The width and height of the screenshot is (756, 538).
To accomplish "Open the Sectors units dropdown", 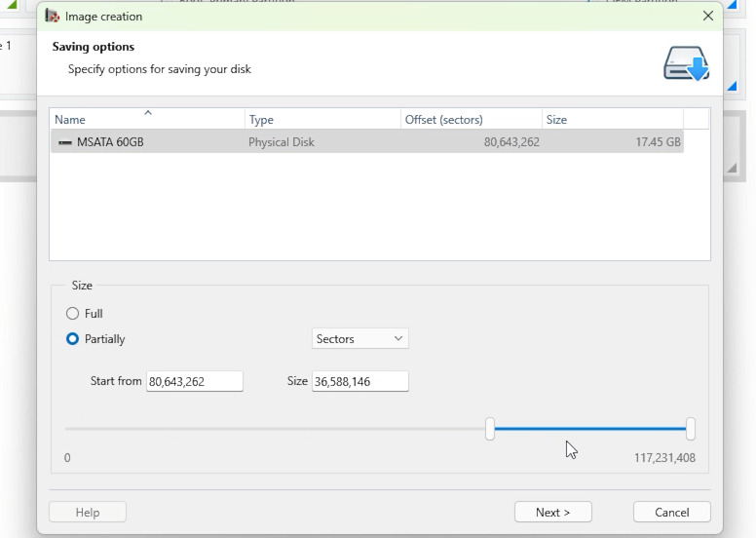I will click(360, 339).
